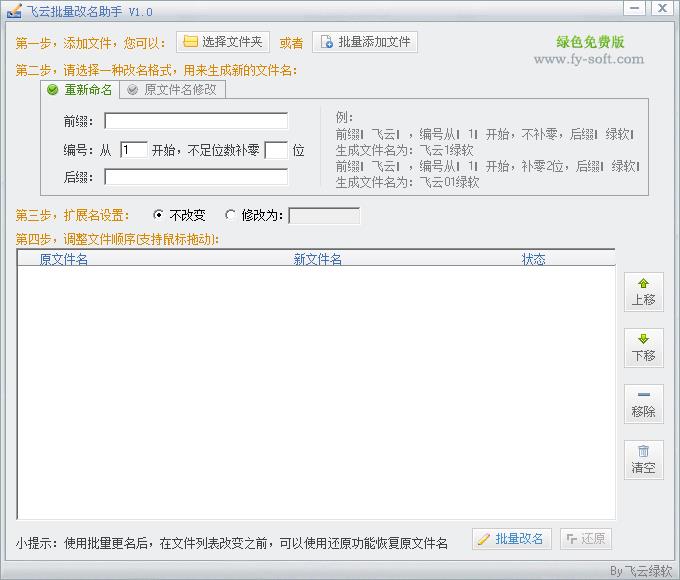Click the 选择文件夹 folder button
The width and height of the screenshot is (680, 580).
point(222,42)
